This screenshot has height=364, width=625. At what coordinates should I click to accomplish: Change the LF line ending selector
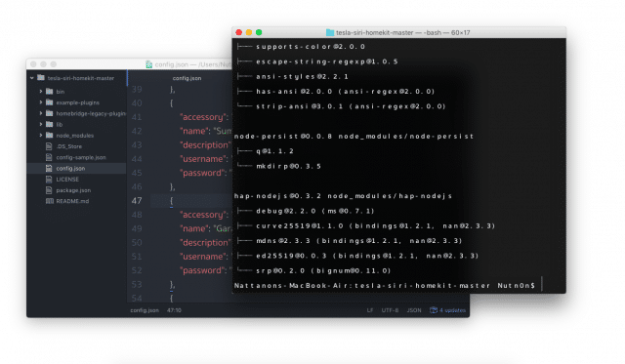[370, 310]
